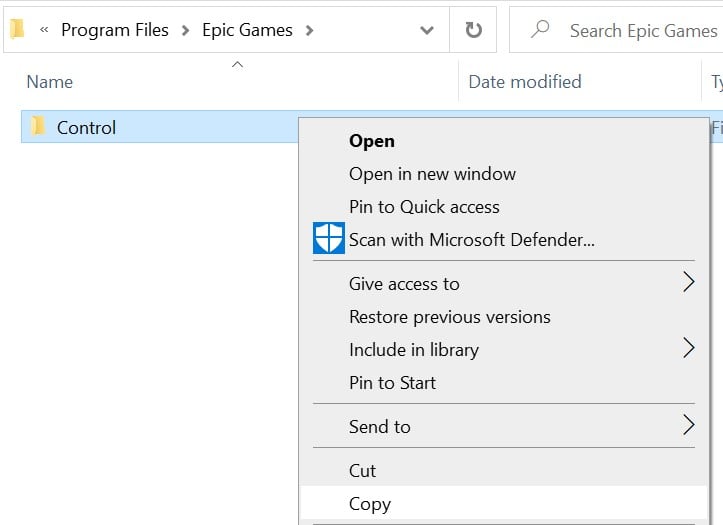
Task: Select Copy from context menu
Action: coord(504,503)
